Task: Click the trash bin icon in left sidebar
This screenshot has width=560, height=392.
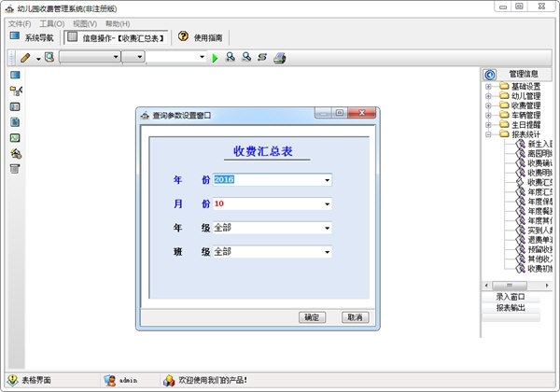Action: pos(15,169)
